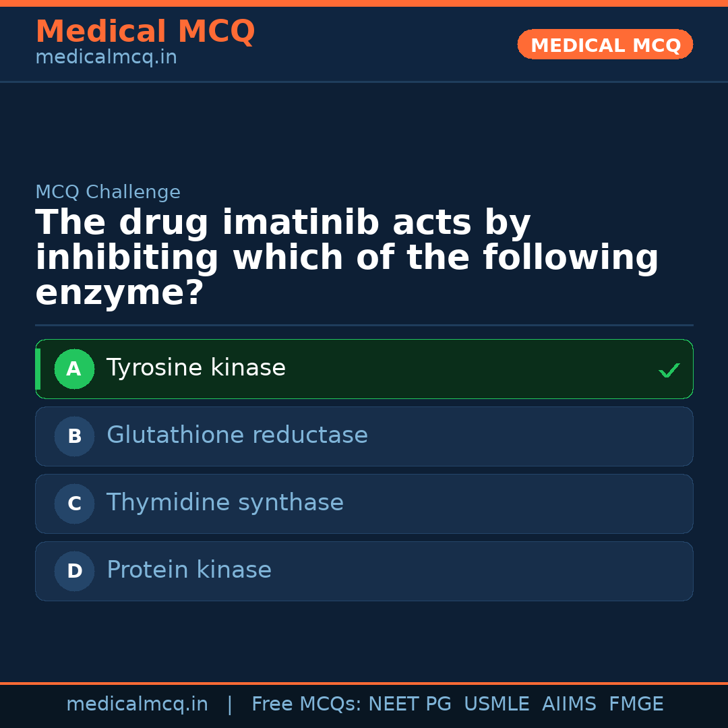Image resolution: width=728 pixels, height=728 pixels.
Task: Click the D letter circle badge
Action: [x=74, y=571]
